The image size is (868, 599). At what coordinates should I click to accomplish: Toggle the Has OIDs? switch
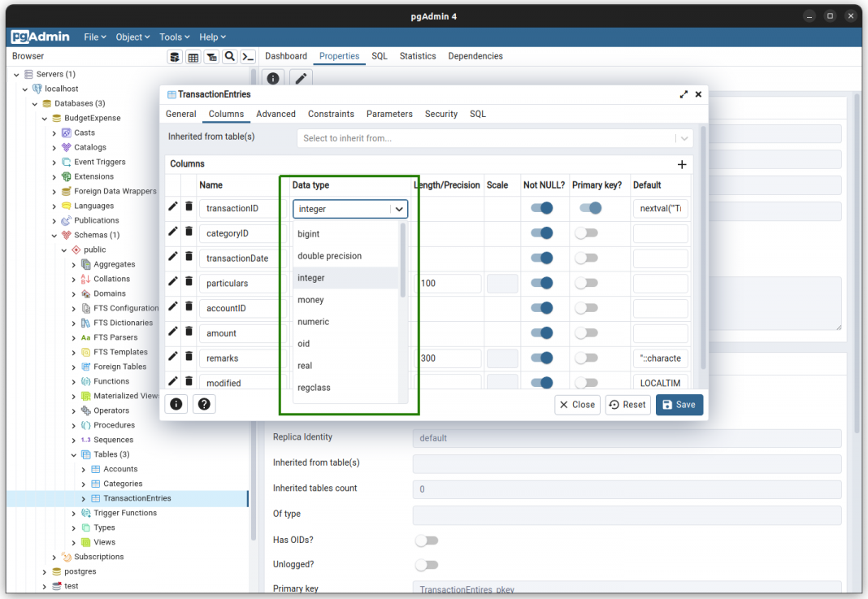pyautogui.click(x=427, y=540)
